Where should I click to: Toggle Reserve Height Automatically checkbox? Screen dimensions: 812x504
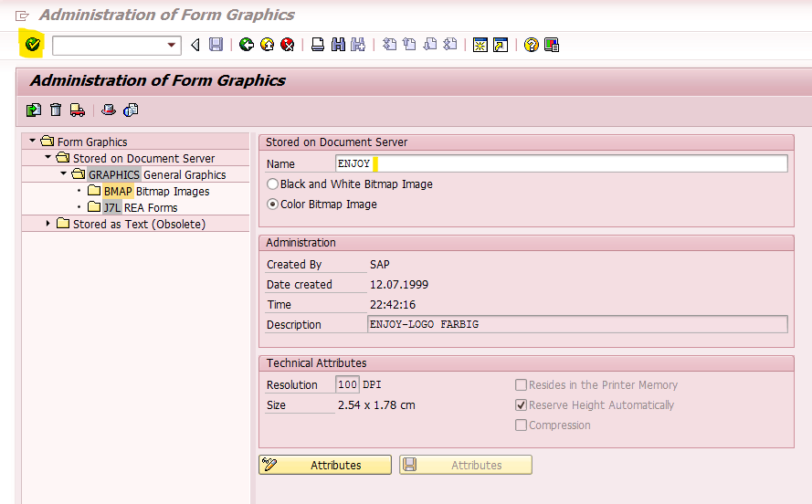click(x=521, y=405)
